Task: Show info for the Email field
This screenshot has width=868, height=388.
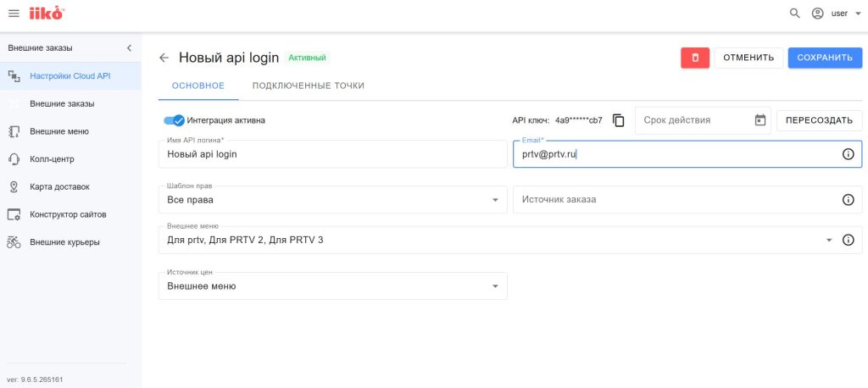Action: (848, 154)
